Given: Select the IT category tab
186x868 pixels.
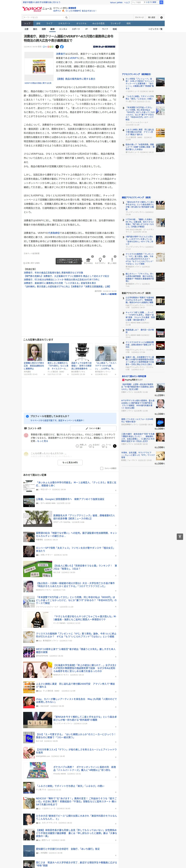Looking at the screenshot, I should [x=86, y=29].
